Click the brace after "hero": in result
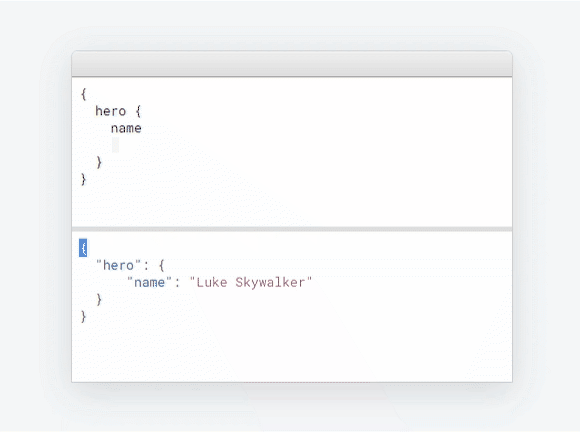 161,266
